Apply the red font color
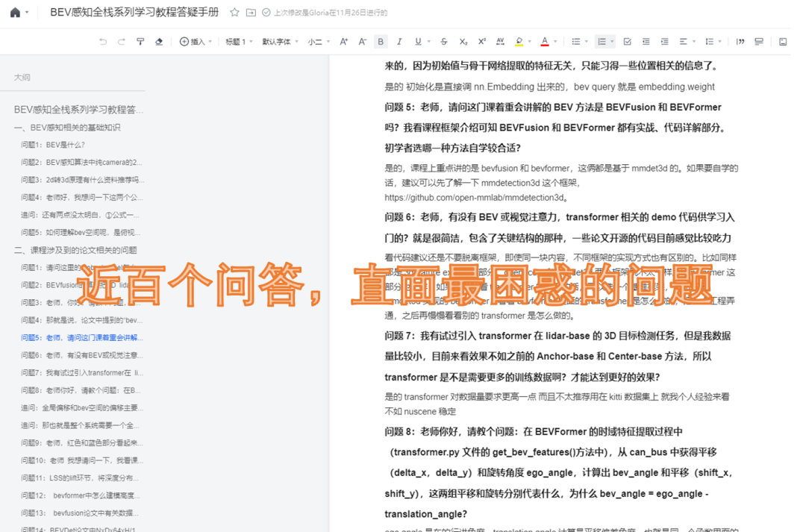The image size is (806, 532). coord(545,42)
